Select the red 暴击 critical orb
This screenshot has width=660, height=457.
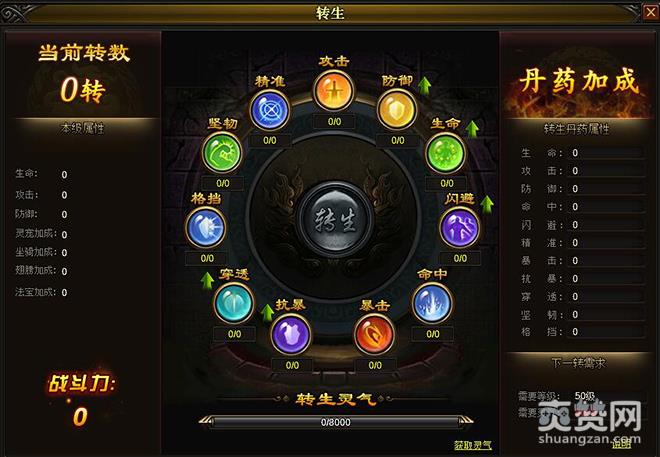[x=374, y=335]
